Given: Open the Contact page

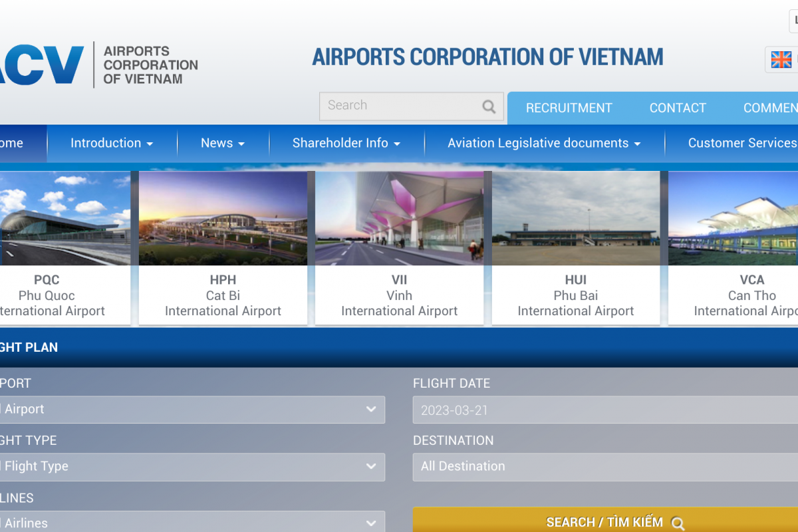Looking at the screenshot, I should 678,108.
